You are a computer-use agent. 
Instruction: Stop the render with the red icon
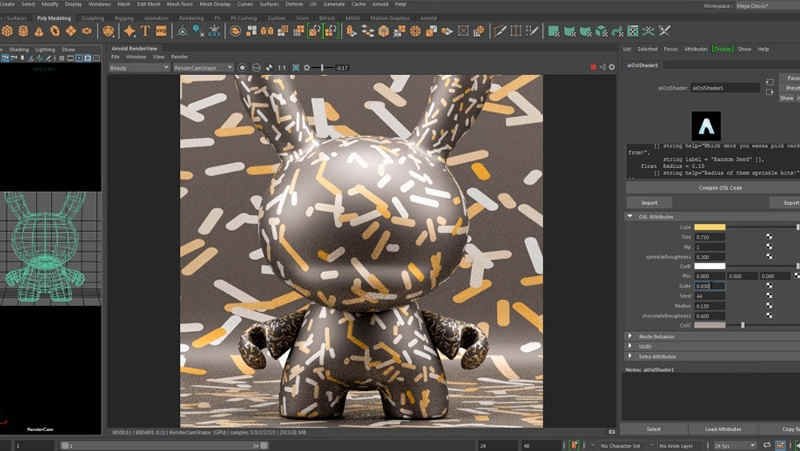[x=593, y=67]
